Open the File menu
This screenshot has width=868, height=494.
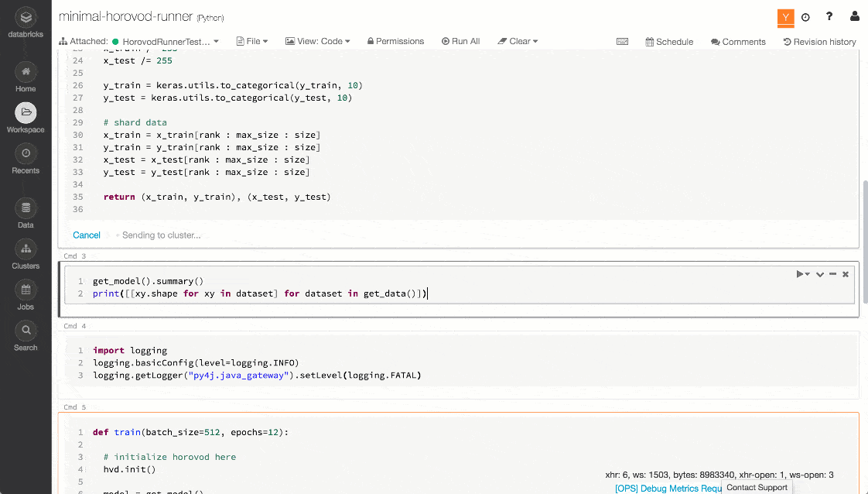[x=251, y=42]
